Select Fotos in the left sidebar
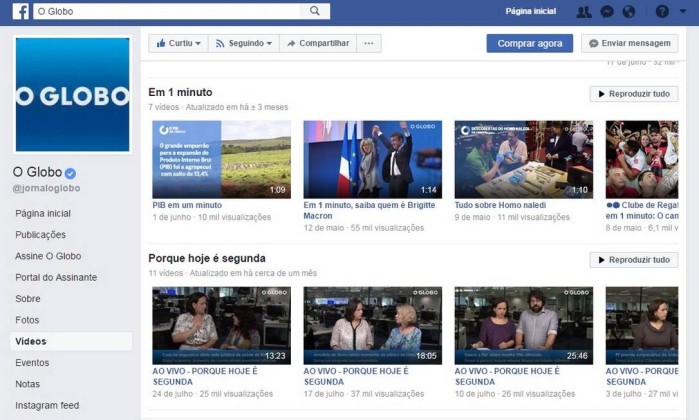Viewport: 699px width, 420px height. tap(27, 320)
